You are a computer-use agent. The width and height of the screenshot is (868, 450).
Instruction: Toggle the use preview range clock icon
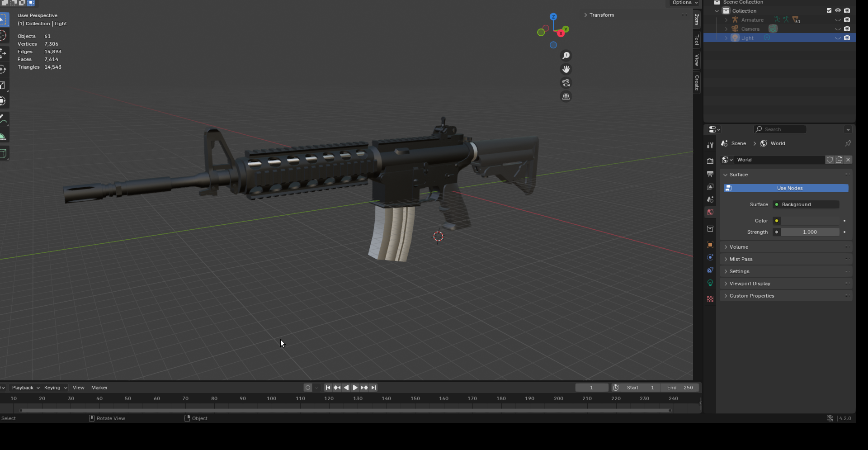click(x=616, y=388)
